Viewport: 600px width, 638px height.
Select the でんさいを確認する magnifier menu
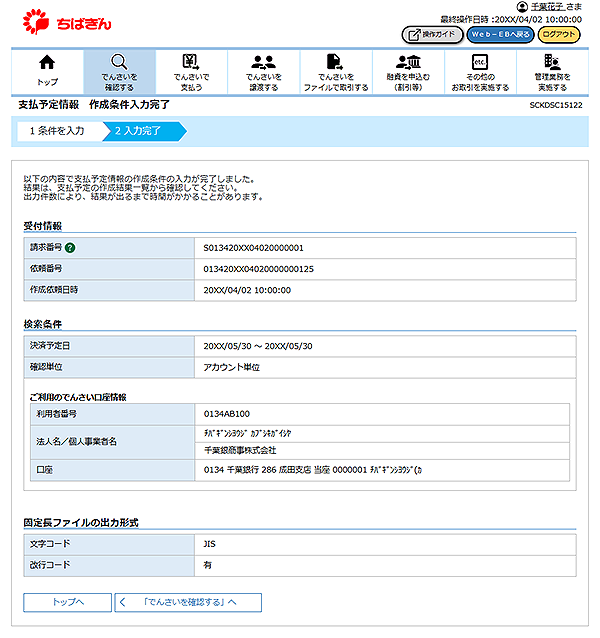120,72
